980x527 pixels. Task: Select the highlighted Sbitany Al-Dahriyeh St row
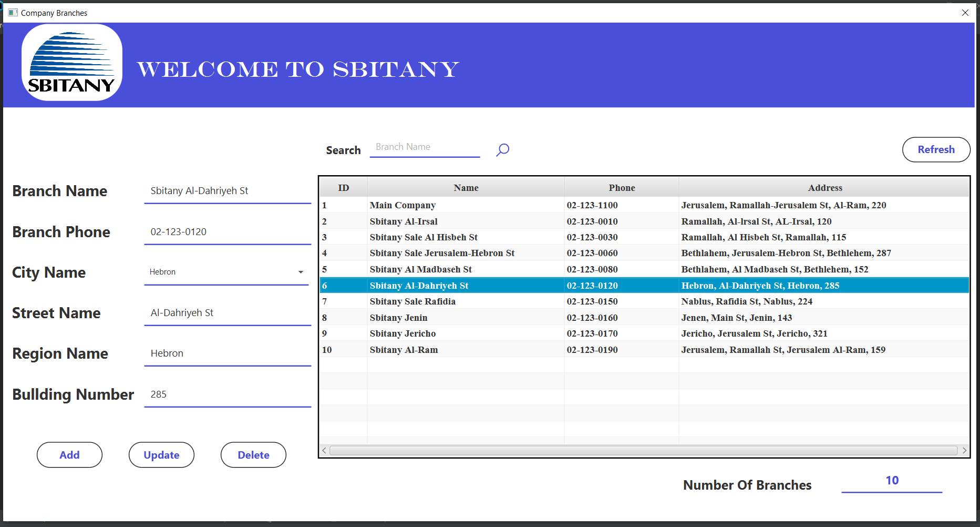(x=644, y=286)
